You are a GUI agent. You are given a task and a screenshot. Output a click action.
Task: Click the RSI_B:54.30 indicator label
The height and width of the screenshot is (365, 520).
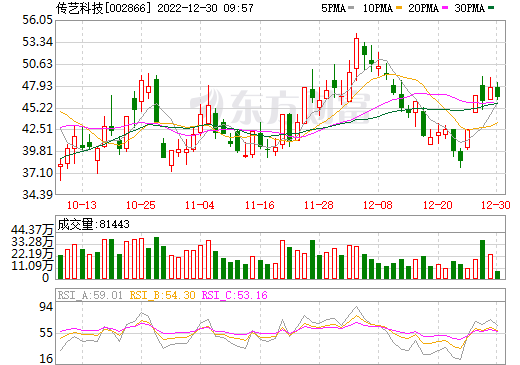tap(162, 295)
